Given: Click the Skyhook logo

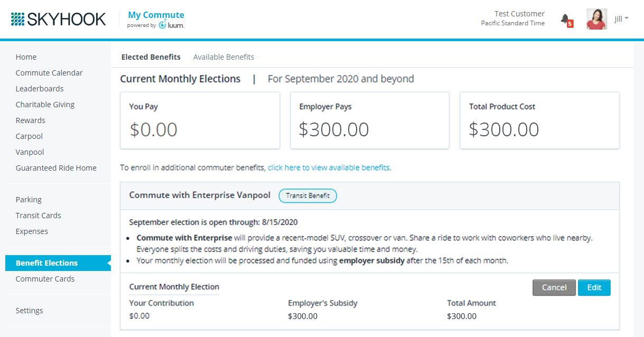Looking at the screenshot, I should pyautogui.click(x=58, y=20).
